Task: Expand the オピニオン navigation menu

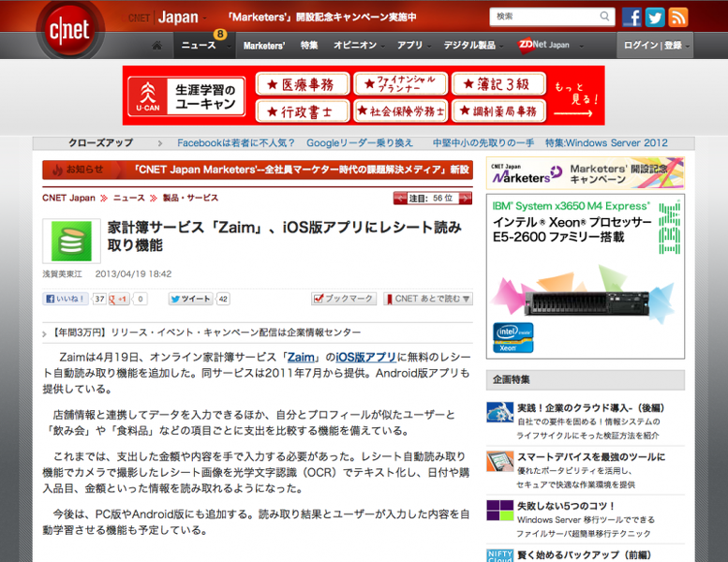Action: [x=358, y=45]
